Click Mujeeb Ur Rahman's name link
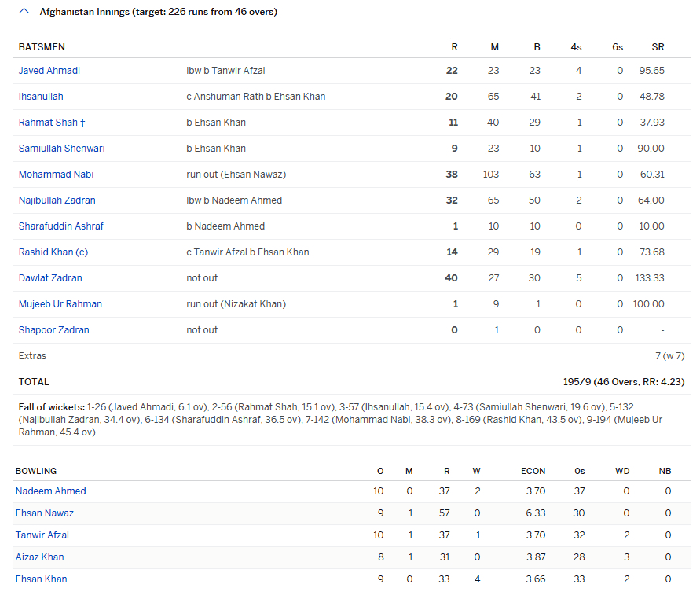The image size is (700, 599). click(60, 304)
